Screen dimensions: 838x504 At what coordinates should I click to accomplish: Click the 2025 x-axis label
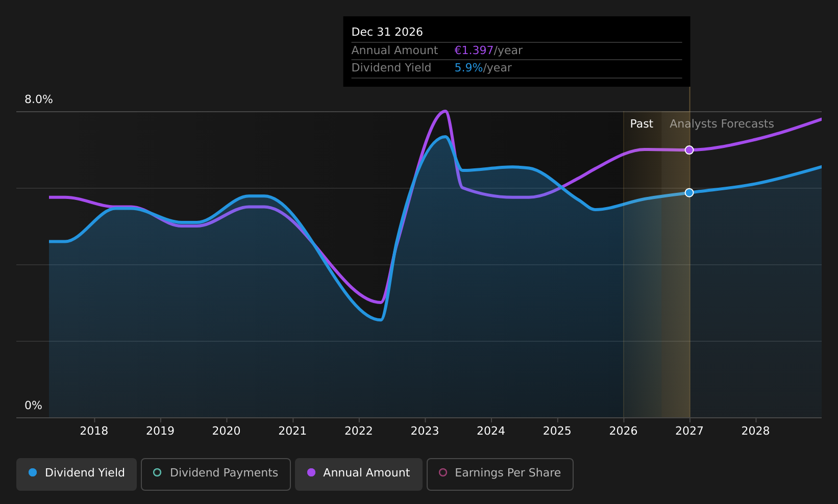(557, 431)
